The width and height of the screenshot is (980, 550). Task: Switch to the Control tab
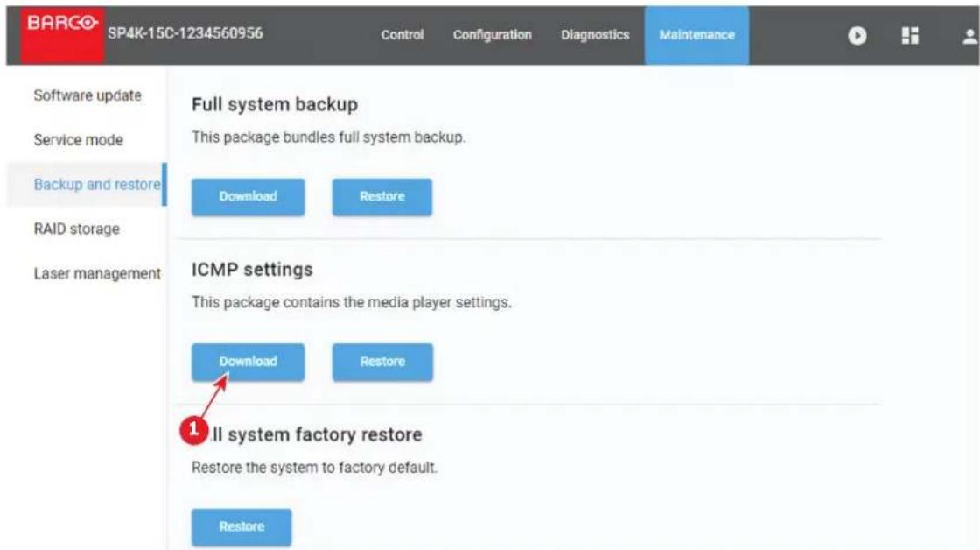click(402, 35)
